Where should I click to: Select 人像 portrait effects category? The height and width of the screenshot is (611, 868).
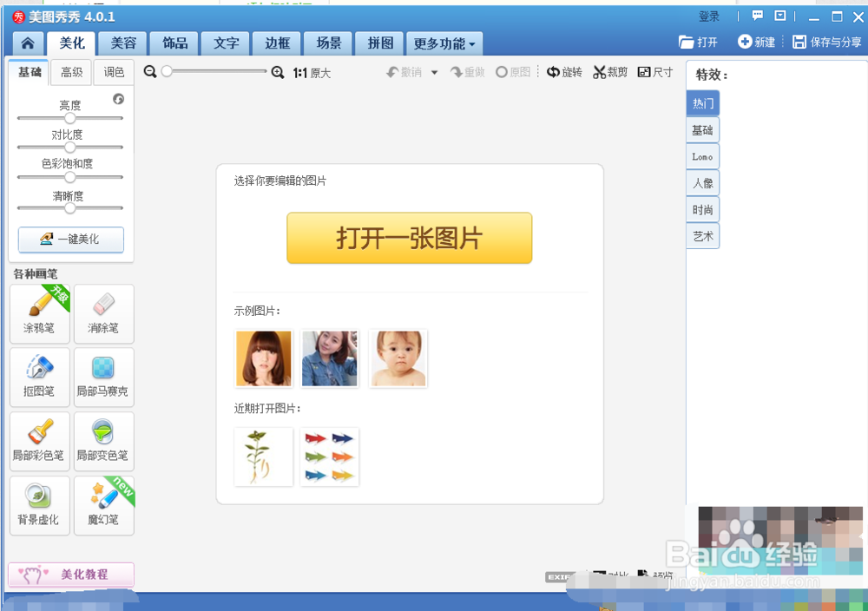[702, 183]
